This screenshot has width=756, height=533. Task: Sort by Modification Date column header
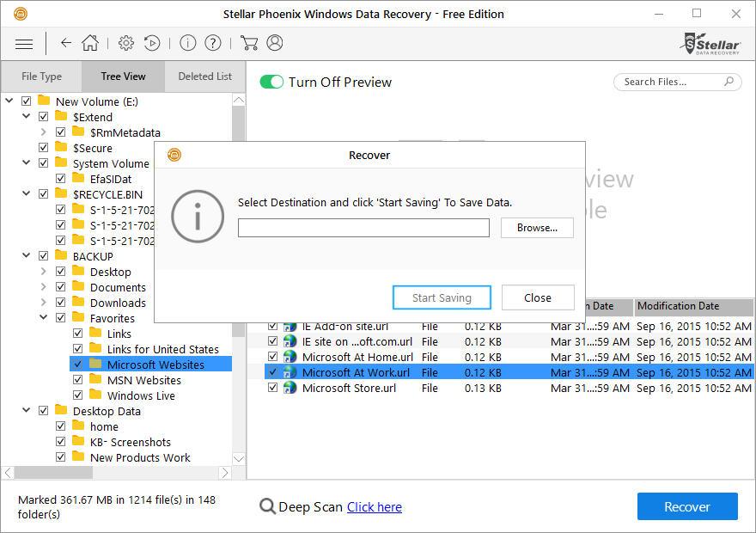pyautogui.click(x=693, y=306)
